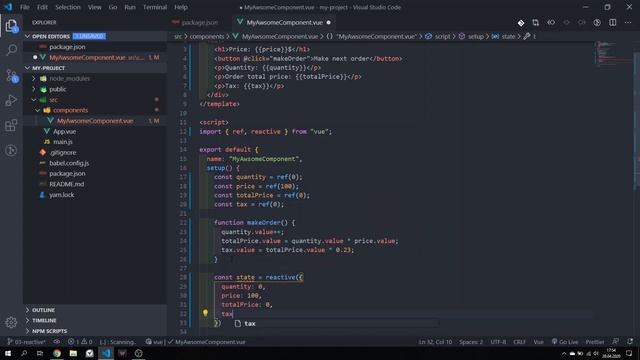Screen dimensions: 640x360
Task: Open the notifications bell in status bar
Action: pos(630,342)
